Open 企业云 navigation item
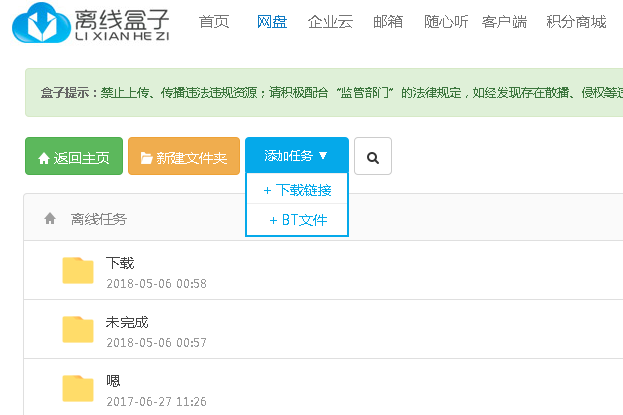623x415 pixels. (x=329, y=22)
